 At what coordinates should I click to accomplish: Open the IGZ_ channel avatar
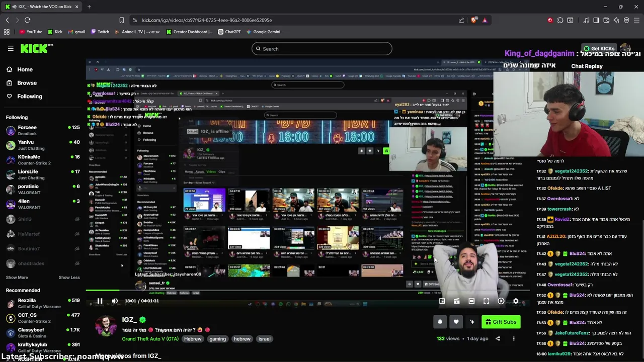click(106, 326)
